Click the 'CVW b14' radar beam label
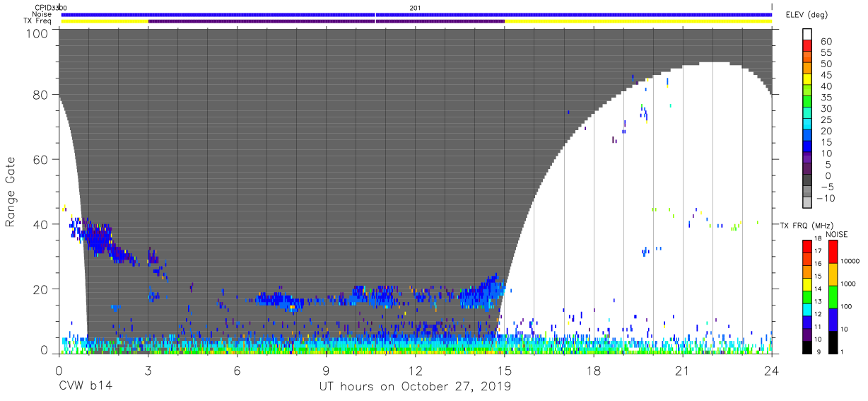868x401 pixels. coord(86,387)
